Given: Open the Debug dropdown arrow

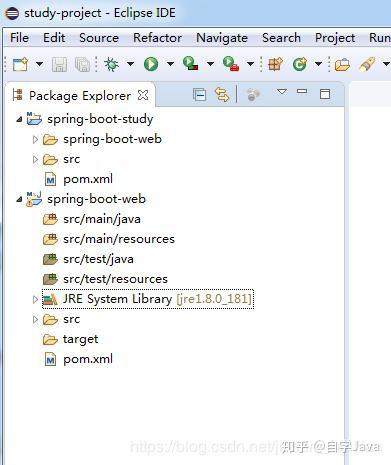Looking at the screenshot, I should (130, 64).
